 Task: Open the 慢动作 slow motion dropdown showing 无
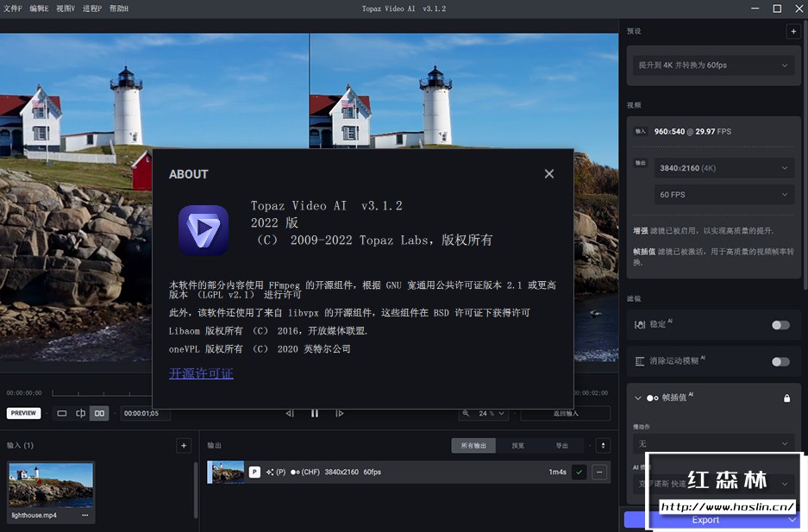[x=713, y=443]
